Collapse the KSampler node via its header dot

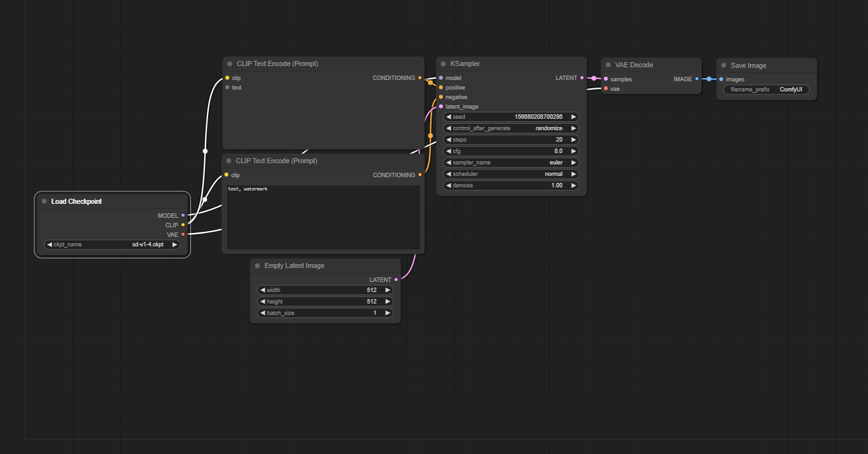[x=444, y=63]
